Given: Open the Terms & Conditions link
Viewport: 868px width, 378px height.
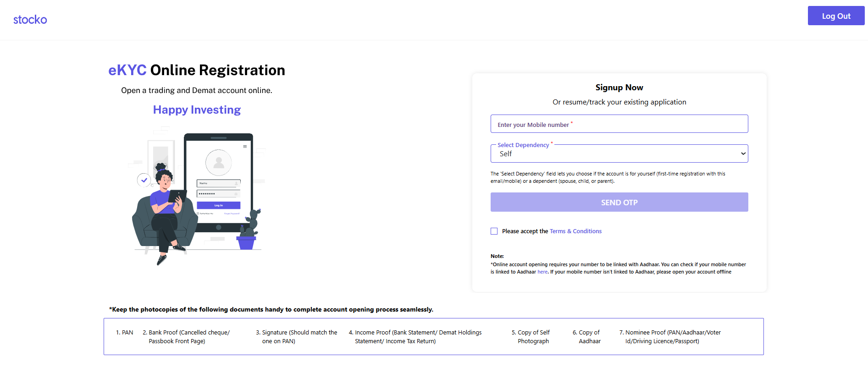Looking at the screenshot, I should click(x=575, y=231).
